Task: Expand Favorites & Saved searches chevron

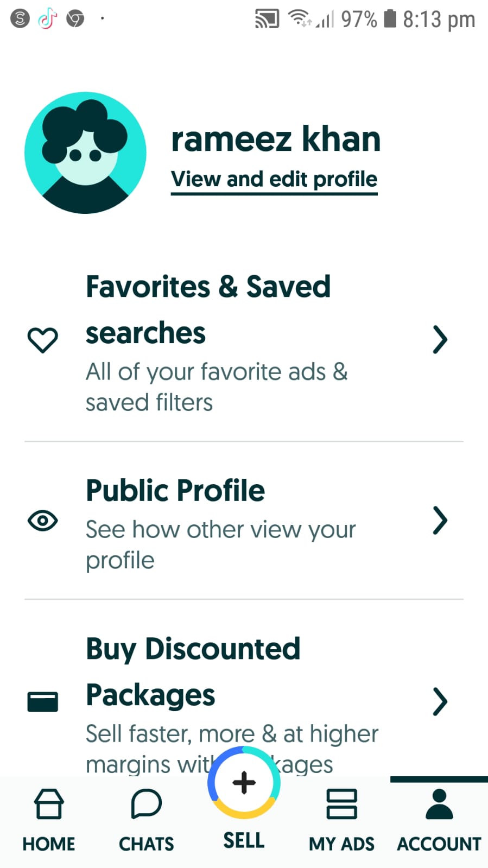Action: [x=440, y=340]
